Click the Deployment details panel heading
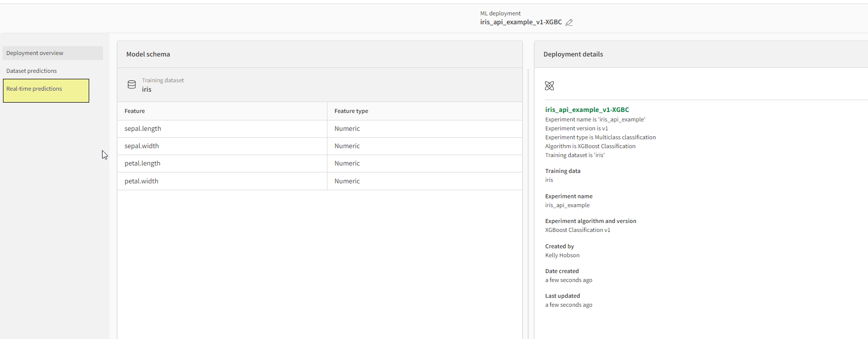Viewport: 868px width, 339px height. [573, 55]
